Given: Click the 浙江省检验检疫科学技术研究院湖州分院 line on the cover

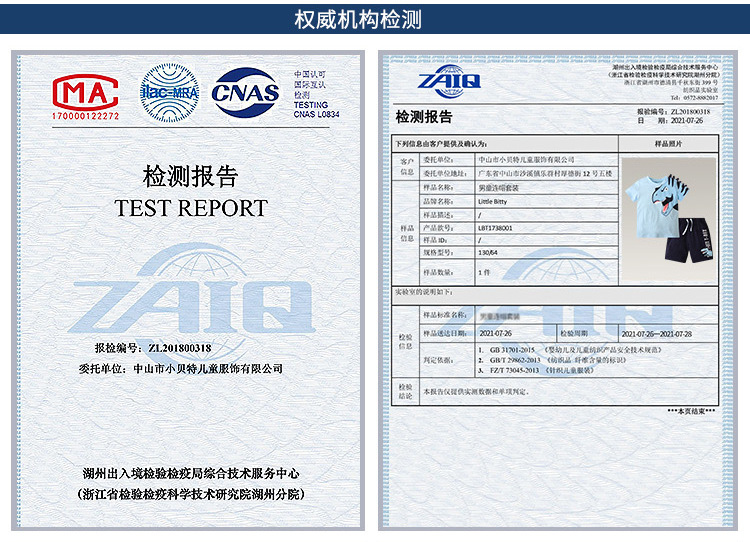Looking at the screenshot, I should tap(191, 494).
